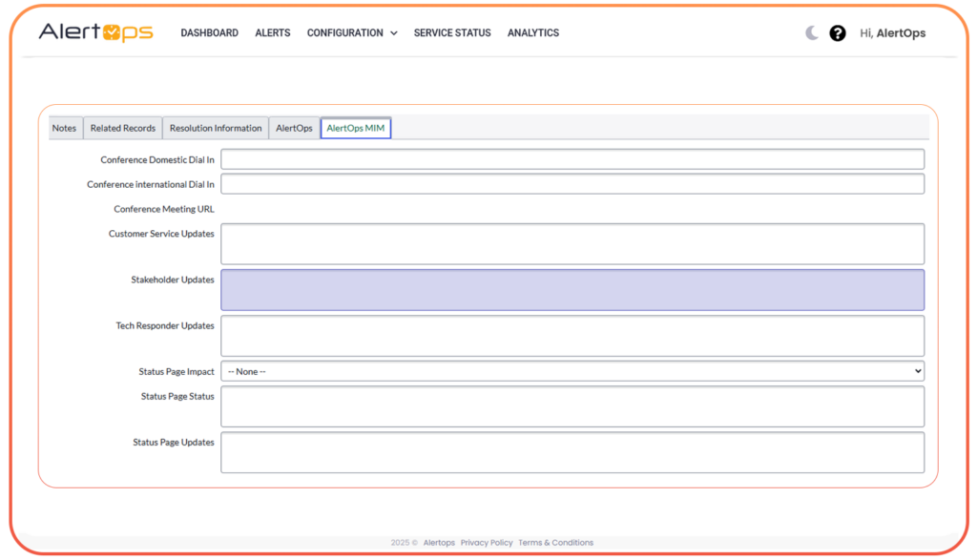Switch to the Related Records tab
Viewport: 977px width, 560px height.
[x=122, y=128]
